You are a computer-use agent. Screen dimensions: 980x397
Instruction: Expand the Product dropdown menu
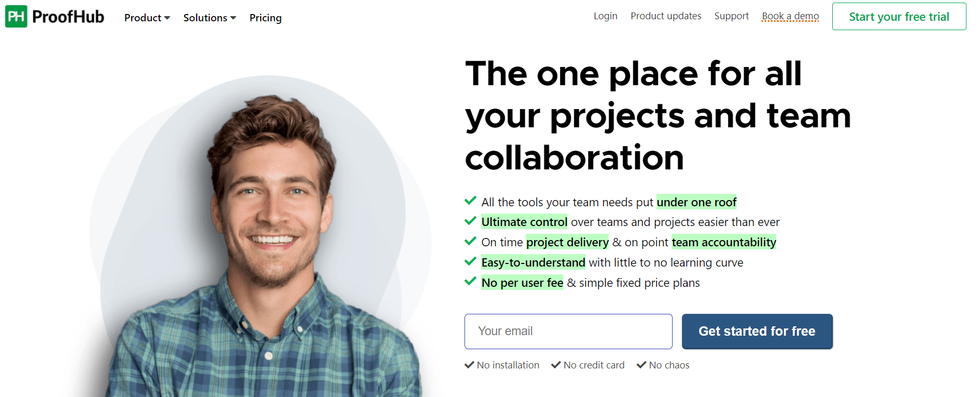tap(147, 18)
